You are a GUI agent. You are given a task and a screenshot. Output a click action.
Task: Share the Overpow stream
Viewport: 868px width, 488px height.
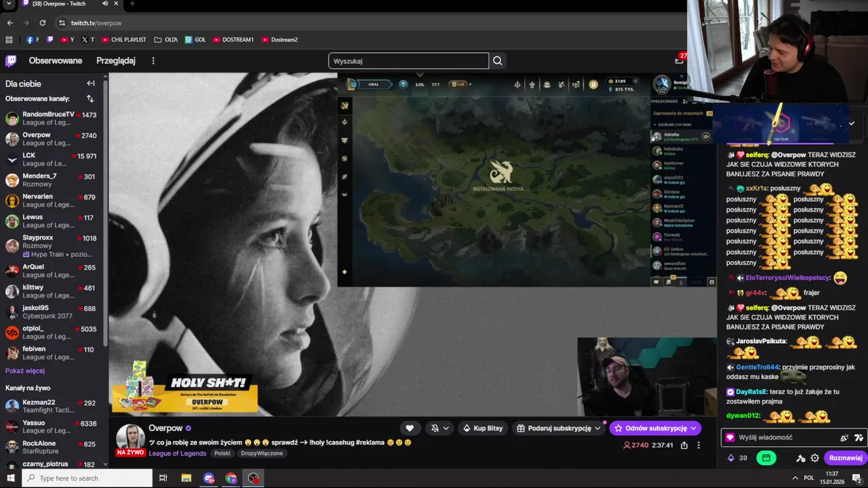[x=684, y=445]
